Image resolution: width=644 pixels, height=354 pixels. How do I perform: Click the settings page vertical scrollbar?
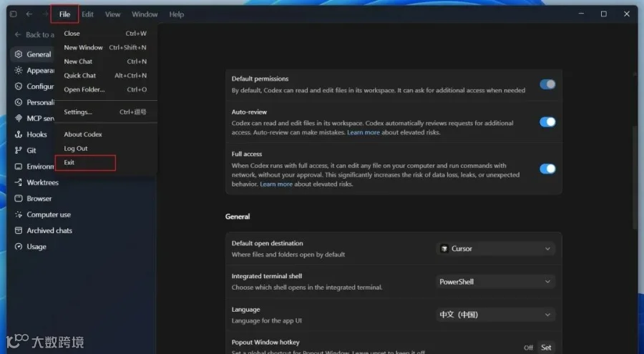[x=636, y=177]
